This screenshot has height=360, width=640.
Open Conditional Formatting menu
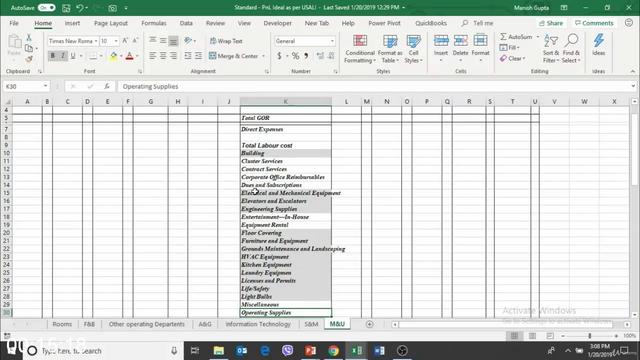360,49
